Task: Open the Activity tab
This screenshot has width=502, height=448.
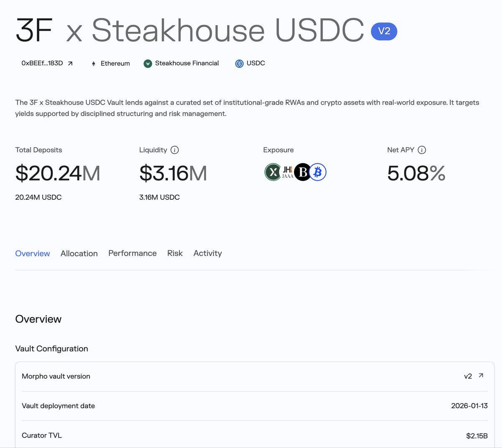Action: [207, 253]
